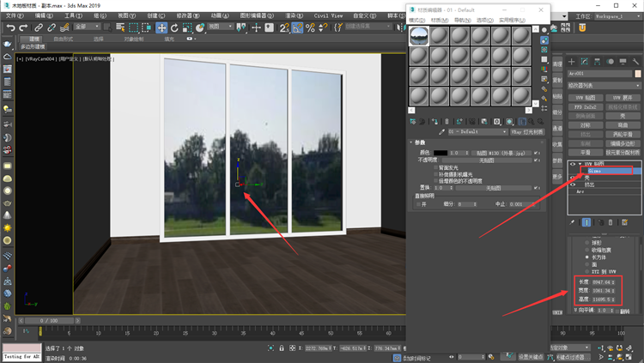Open the Hierarchy tab in command panel
Viewport: 644px width, 363px height.
(x=597, y=62)
